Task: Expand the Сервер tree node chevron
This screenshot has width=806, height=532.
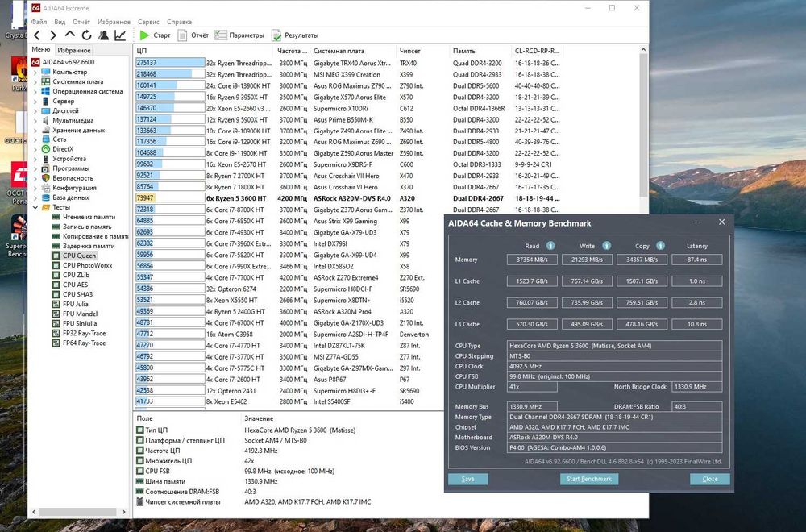Action: point(35,102)
